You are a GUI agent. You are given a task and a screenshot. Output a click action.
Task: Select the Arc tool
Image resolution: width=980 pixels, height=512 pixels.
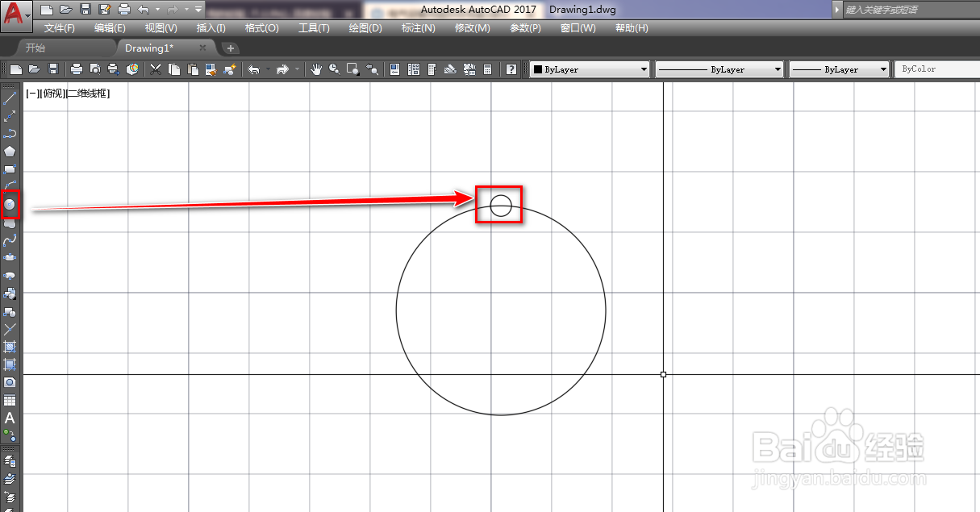tap(10, 187)
